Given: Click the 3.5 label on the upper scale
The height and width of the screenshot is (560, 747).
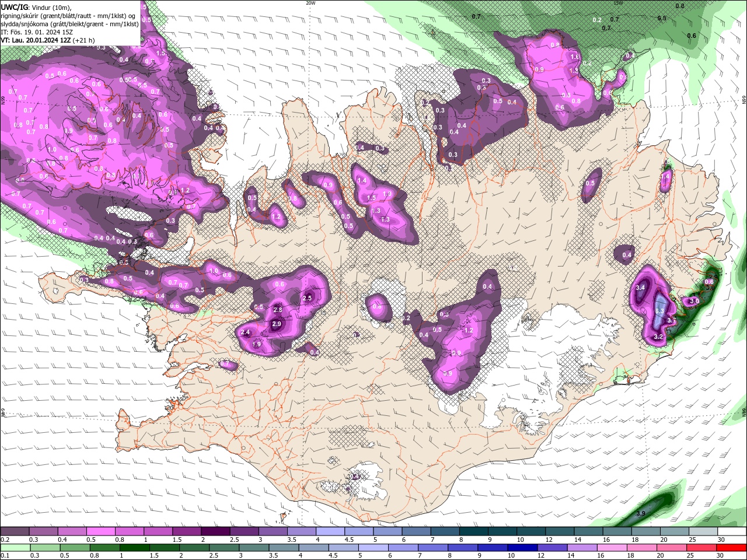Looking at the screenshot, I should pos(291,540).
